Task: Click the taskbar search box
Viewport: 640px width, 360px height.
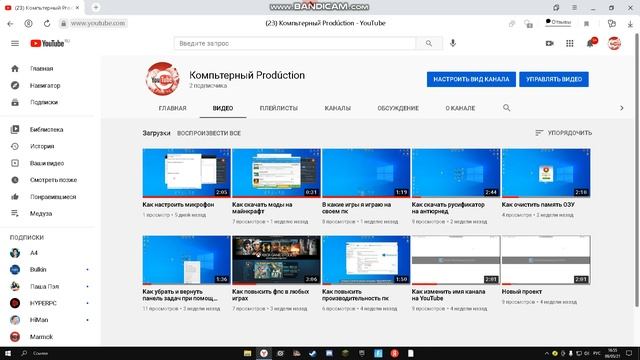Action: coord(40,353)
